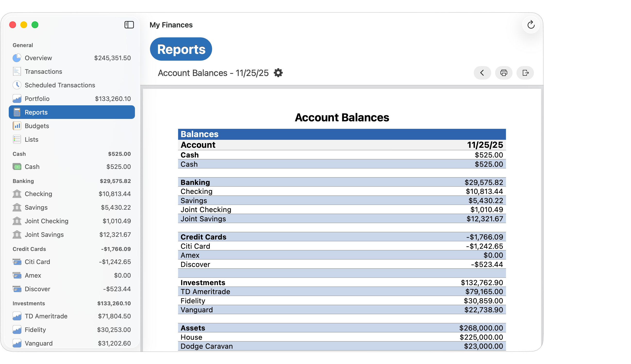Open the TD Ameritrade investment account
Screen dimensions: 631x364
coord(46,316)
